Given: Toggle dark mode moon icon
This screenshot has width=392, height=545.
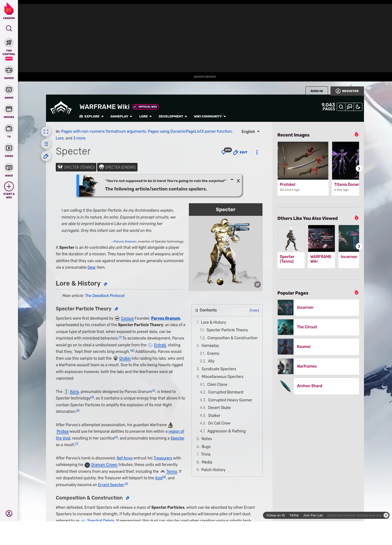Looking at the screenshot, I should 358,107.
